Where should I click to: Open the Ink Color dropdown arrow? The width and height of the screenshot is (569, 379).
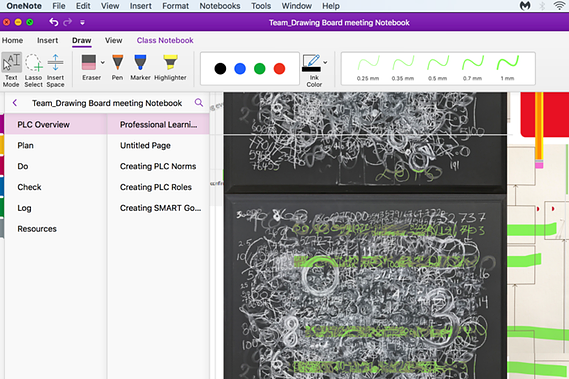click(x=325, y=62)
